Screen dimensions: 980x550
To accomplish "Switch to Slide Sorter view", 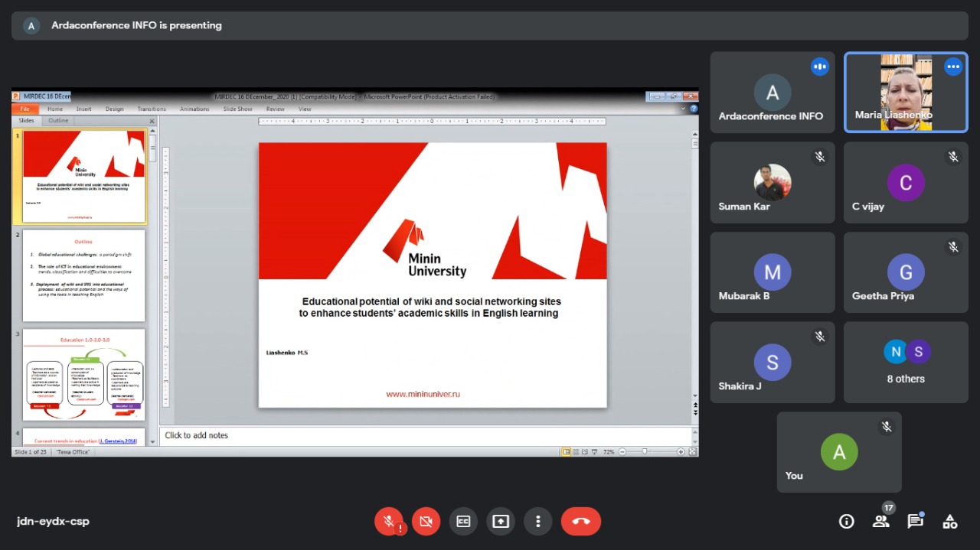I will 577,452.
